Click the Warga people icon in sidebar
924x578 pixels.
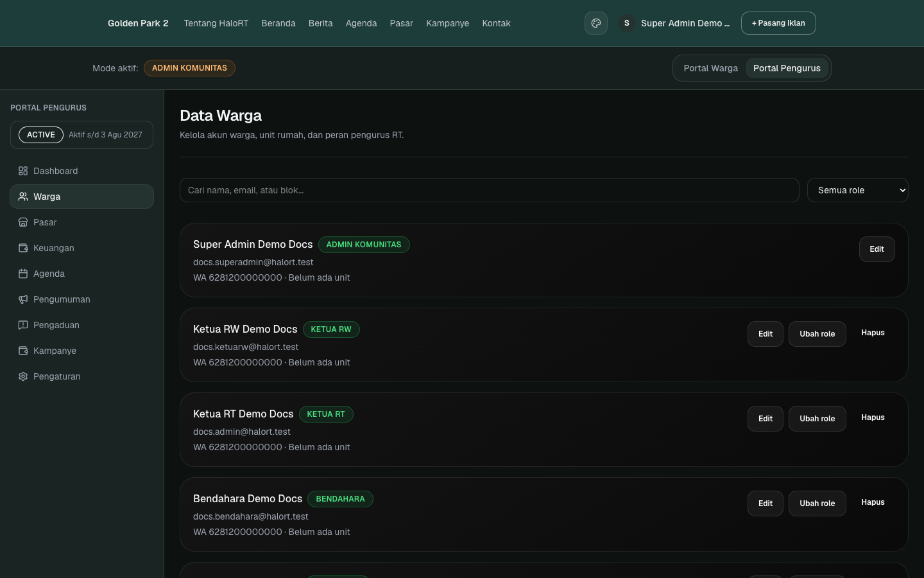pyautogui.click(x=23, y=197)
